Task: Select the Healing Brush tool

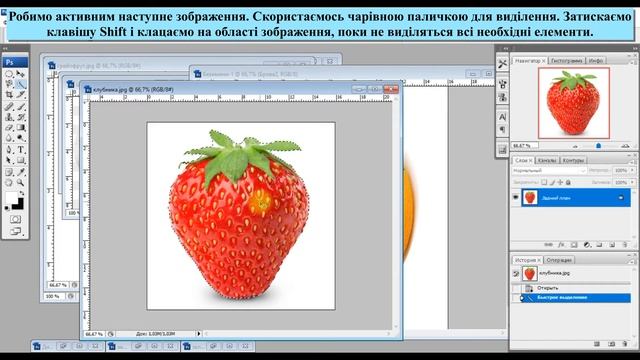Action: [x=9, y=107]
